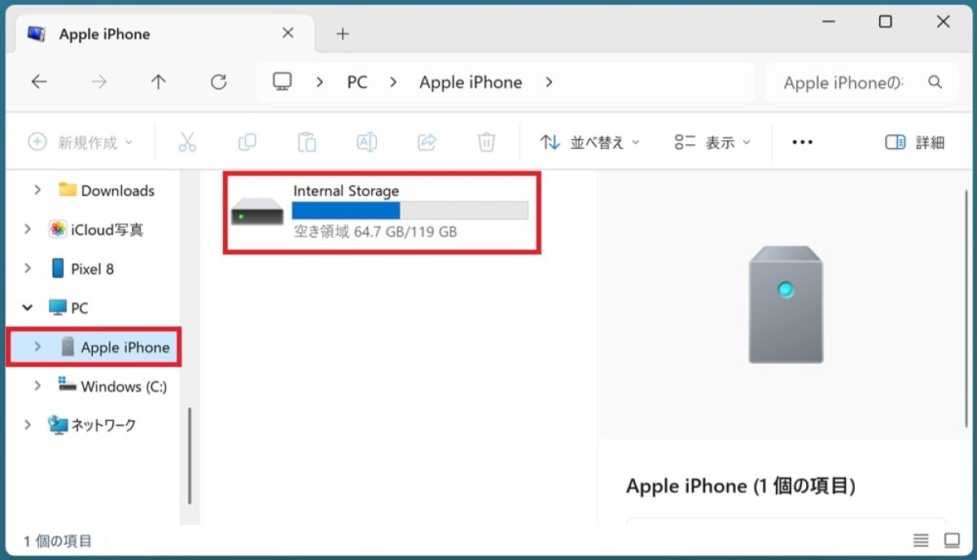Toggle the 詳細 details pane
Image resolution: width=977 pixels, height=560 pixels.
[x=914, y=142]
